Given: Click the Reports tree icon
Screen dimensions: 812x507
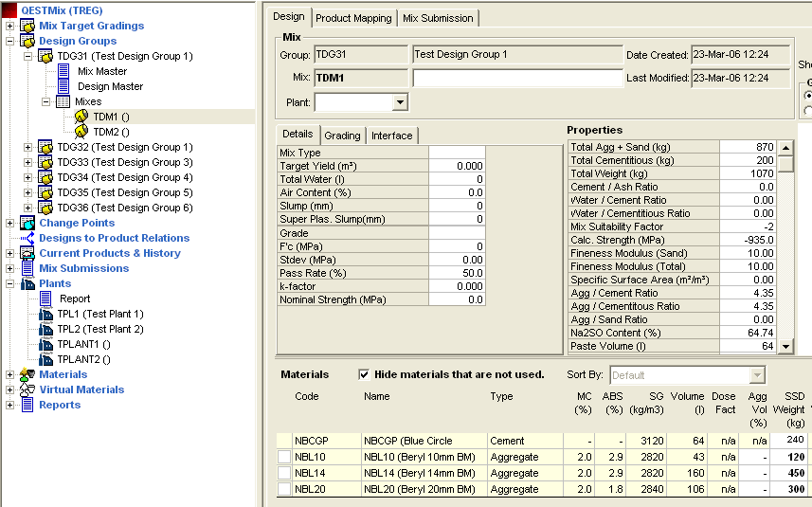Looking at the screenshot, I should click(27, 405).
